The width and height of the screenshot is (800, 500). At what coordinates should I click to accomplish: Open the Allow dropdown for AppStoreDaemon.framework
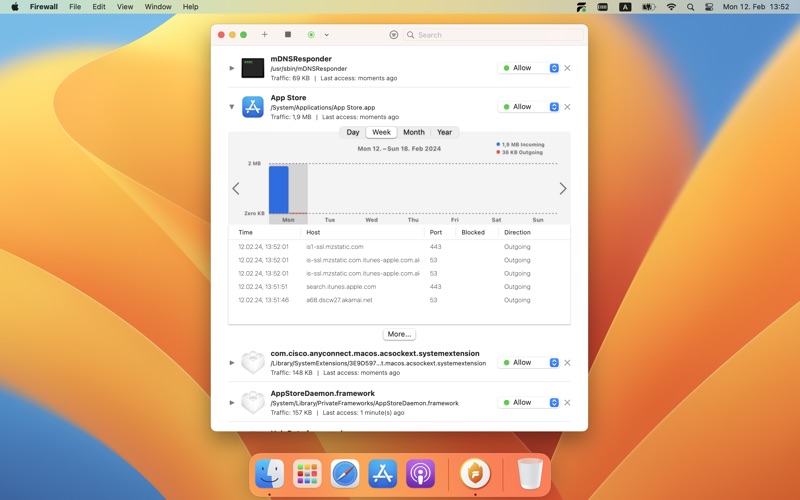point(529,403)
